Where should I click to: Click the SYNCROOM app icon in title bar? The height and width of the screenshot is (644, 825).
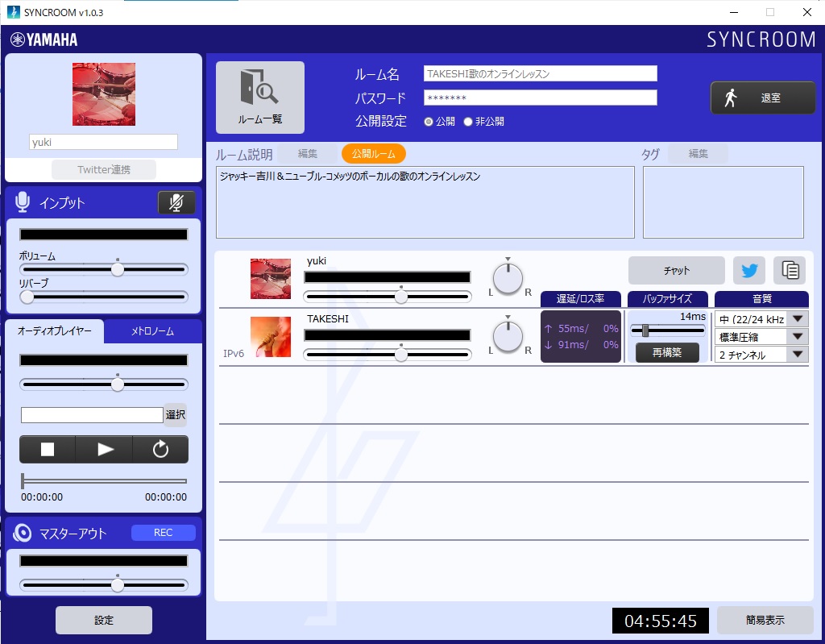click(13, 12)
